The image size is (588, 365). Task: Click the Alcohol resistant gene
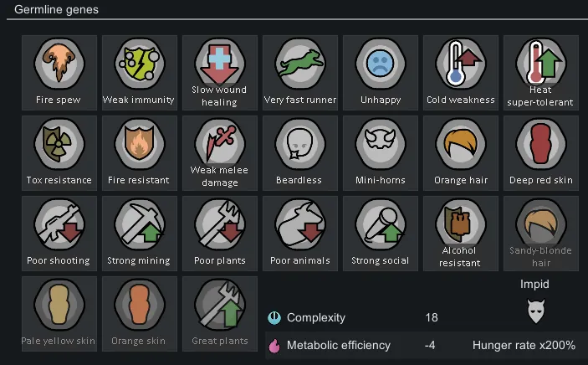[461, 234]
